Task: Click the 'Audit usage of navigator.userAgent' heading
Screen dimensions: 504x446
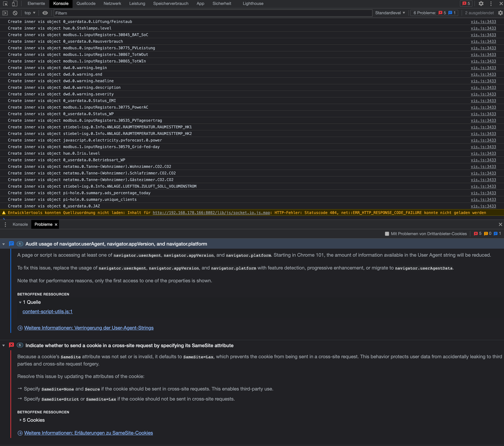Action: 116,244
